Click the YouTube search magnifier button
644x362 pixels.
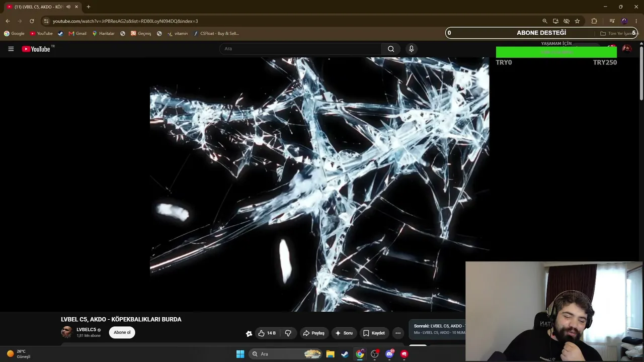click(391, 49)
